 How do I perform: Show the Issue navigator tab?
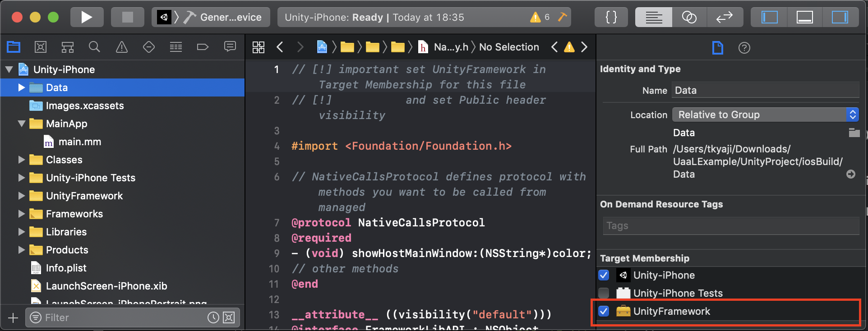[x=122, y=46]
